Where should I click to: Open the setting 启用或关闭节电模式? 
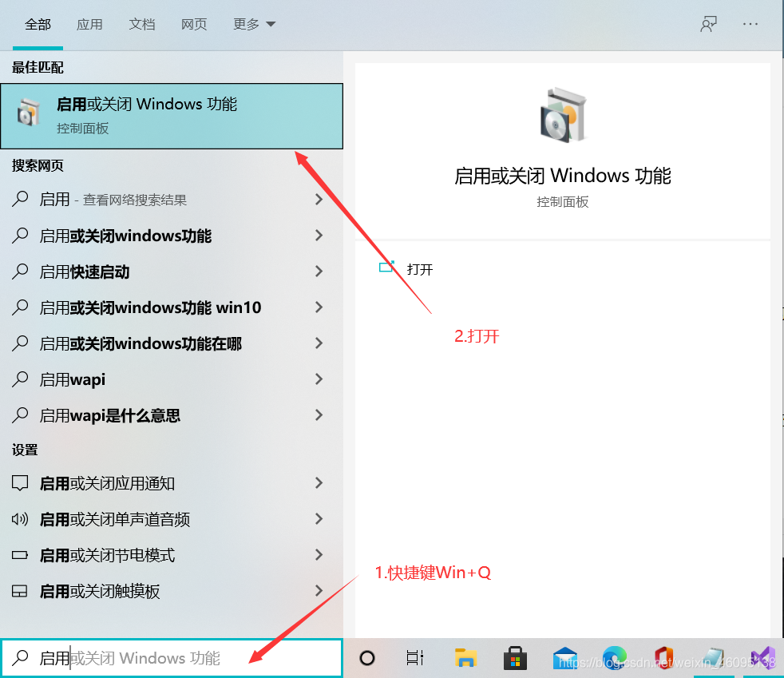172,555
